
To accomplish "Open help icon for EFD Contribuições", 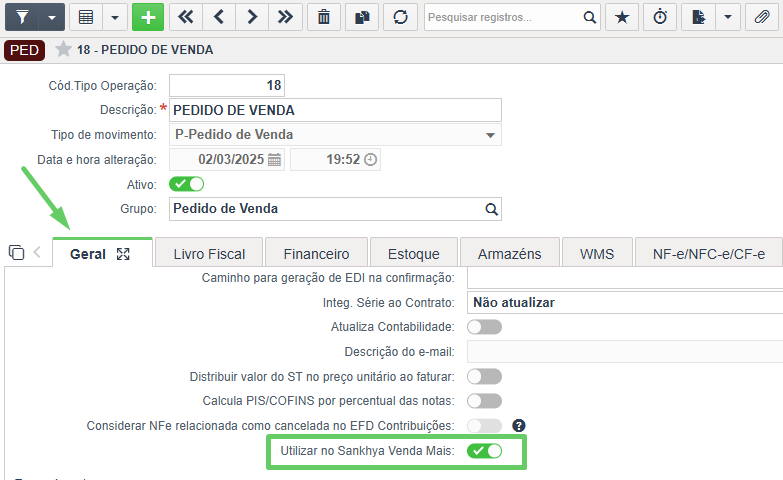I will [x=519, y=426].
